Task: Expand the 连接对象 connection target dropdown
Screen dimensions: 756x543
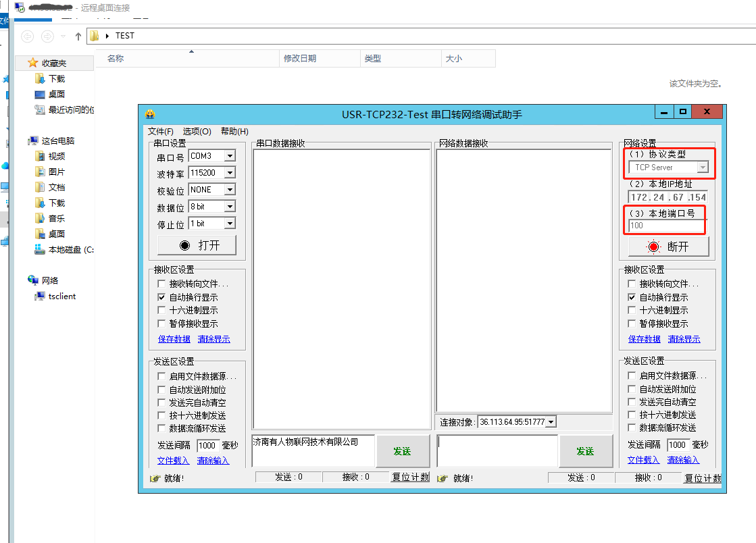Action: [551, 422]
